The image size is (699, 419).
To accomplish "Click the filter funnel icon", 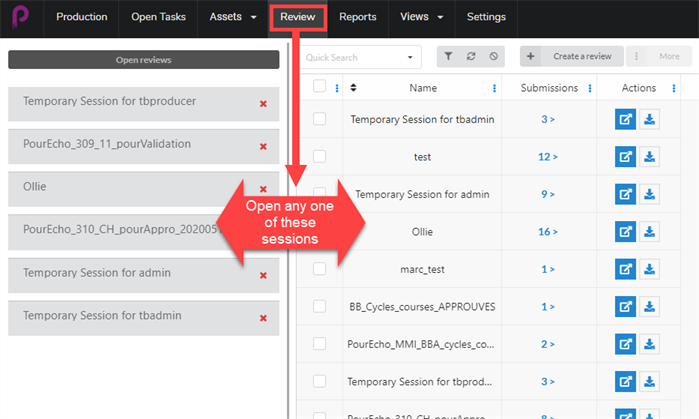I will tap(448, 57).
